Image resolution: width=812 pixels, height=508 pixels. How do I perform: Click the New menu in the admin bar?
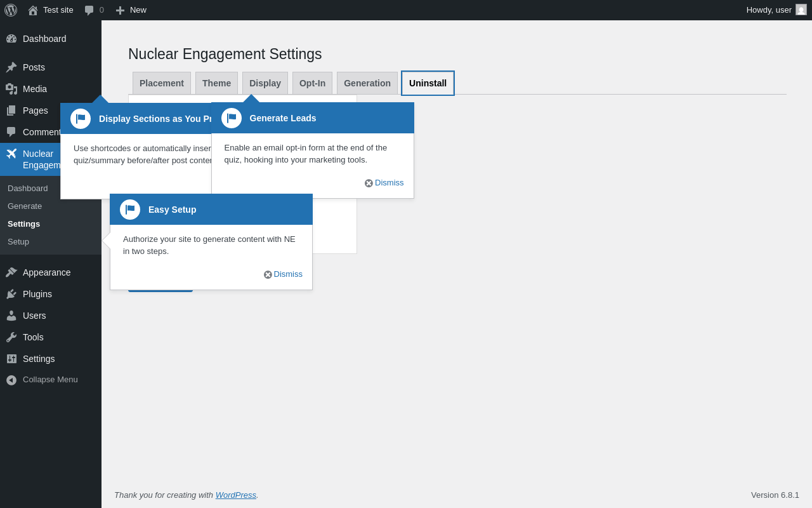[131, 10]
